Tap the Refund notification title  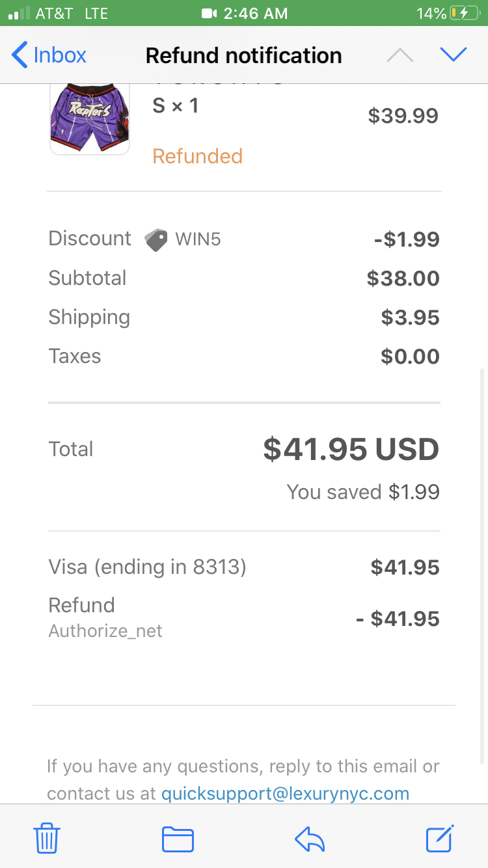243,56
